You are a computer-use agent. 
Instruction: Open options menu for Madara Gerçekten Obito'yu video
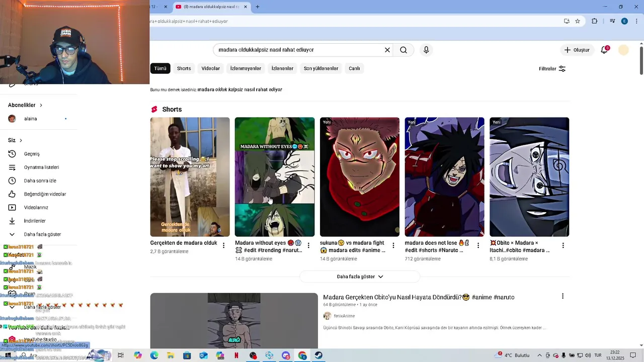click(x=562, y=296)
